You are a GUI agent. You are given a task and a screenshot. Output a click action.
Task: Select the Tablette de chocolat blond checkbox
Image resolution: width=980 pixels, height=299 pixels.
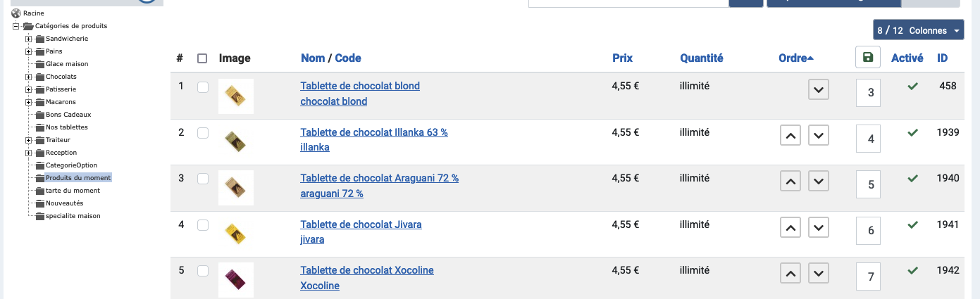pyautogui.click(x=203, y=87)
